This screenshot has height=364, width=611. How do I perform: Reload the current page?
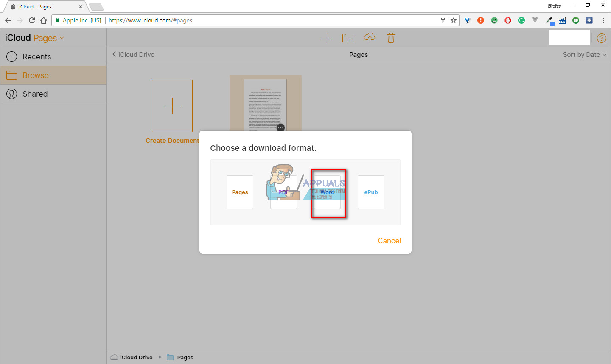point(32,20)
